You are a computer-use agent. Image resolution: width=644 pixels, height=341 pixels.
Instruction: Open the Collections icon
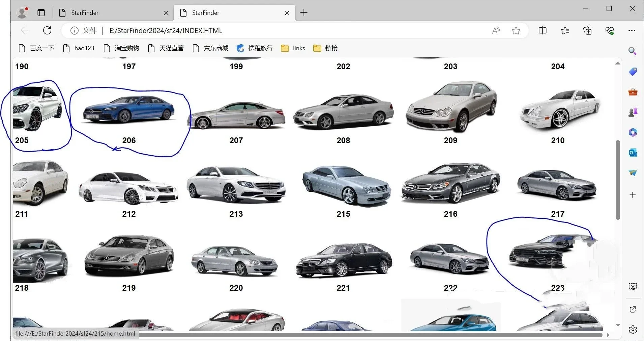587,31
